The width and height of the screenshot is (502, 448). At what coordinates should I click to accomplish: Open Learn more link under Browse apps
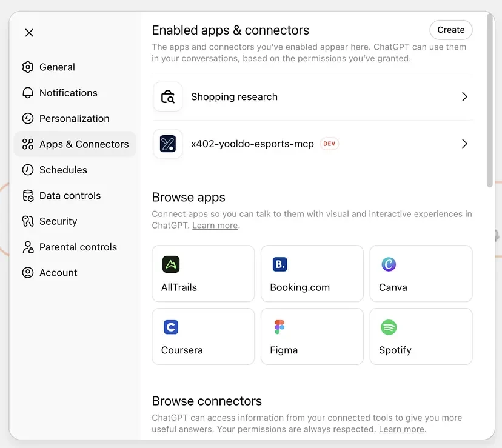click(215, 226)
